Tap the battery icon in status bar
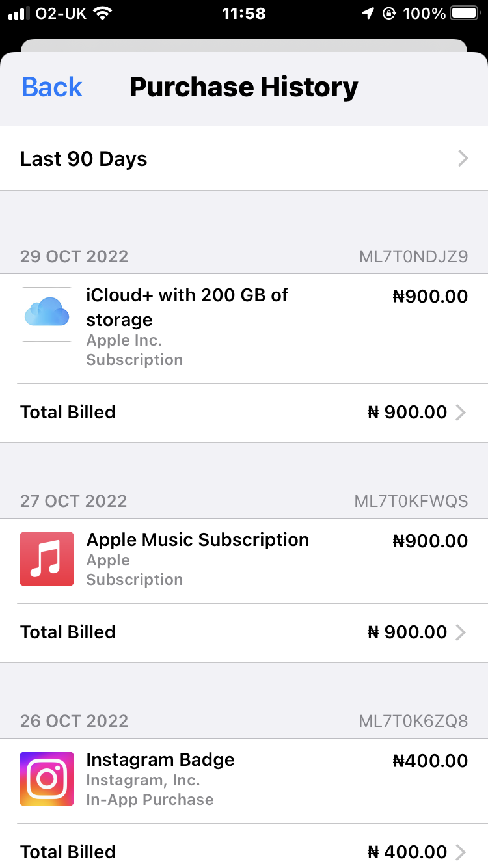The image size is (488, 868). coord(465,13)
